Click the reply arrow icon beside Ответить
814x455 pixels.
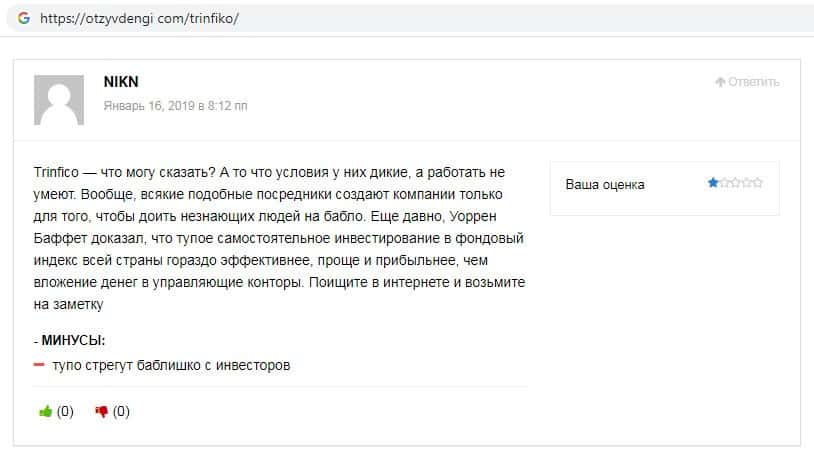coord(720,82)
